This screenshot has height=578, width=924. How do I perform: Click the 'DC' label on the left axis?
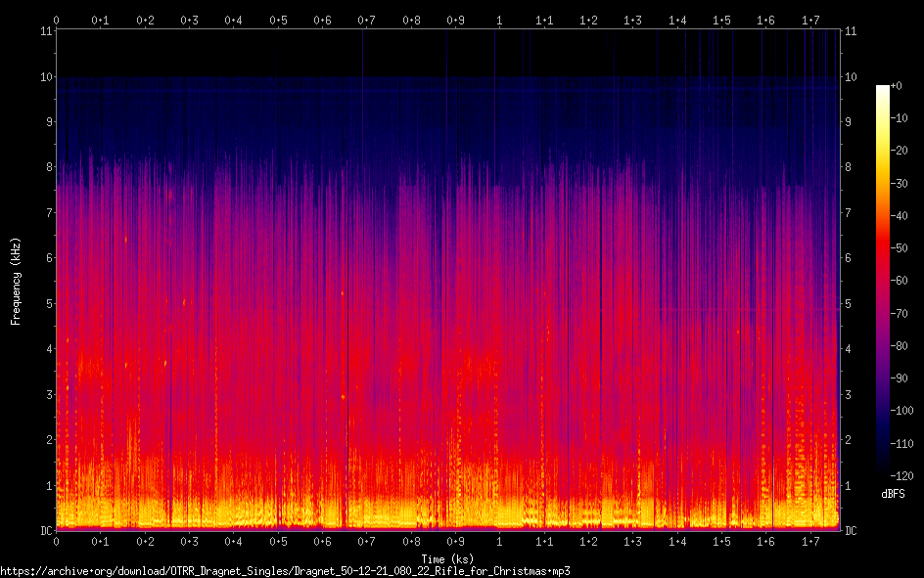click(44, 531)
